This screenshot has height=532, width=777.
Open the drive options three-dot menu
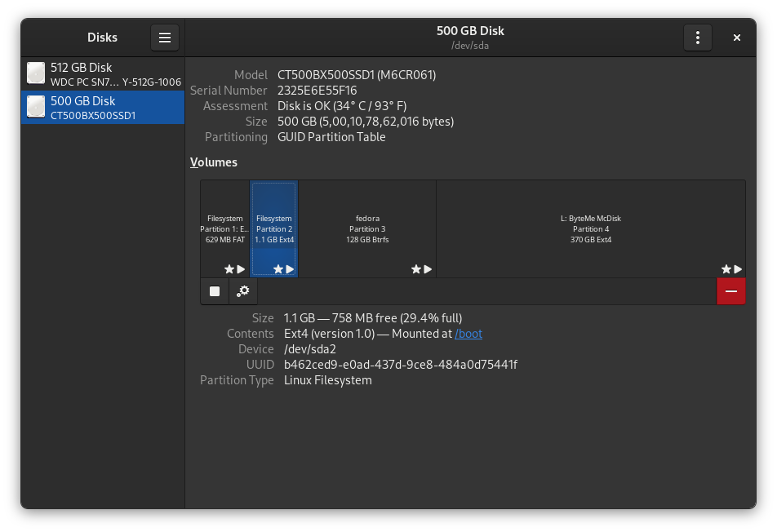point(697,38)
